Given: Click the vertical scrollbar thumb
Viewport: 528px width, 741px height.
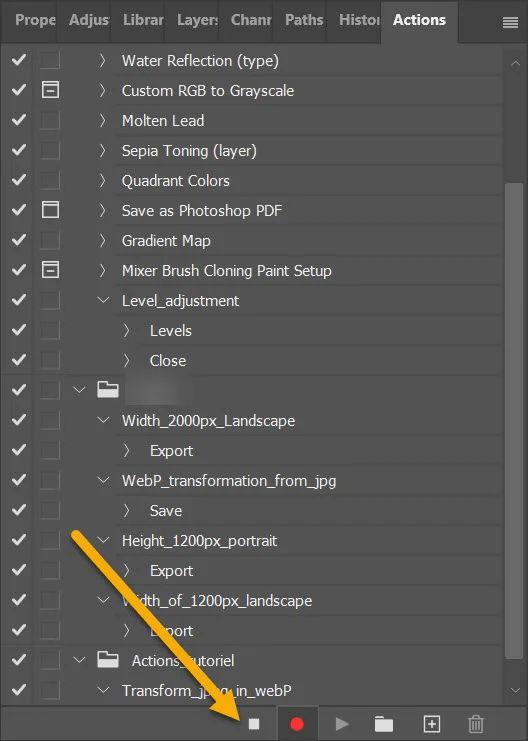Looking at the screenshot, I should point(513,421).
